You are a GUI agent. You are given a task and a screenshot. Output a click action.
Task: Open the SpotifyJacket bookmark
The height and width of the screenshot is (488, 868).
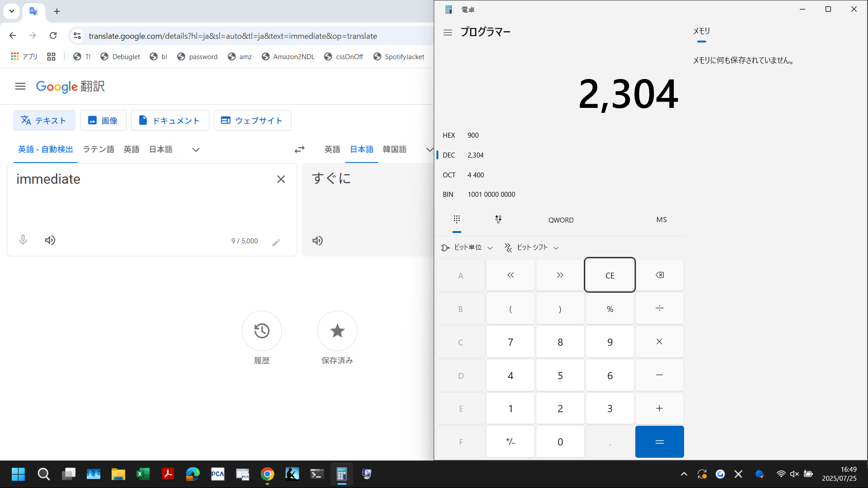399,56
